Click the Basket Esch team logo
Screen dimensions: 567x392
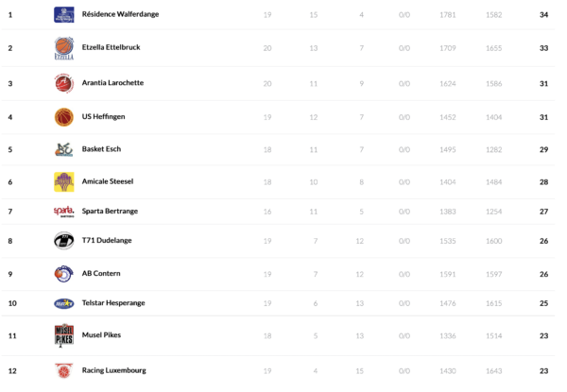(63, 149)
